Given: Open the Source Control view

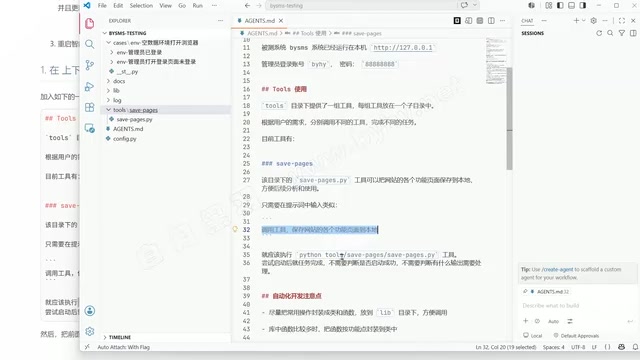Looking at the screenshot, I should click(89, 65).
